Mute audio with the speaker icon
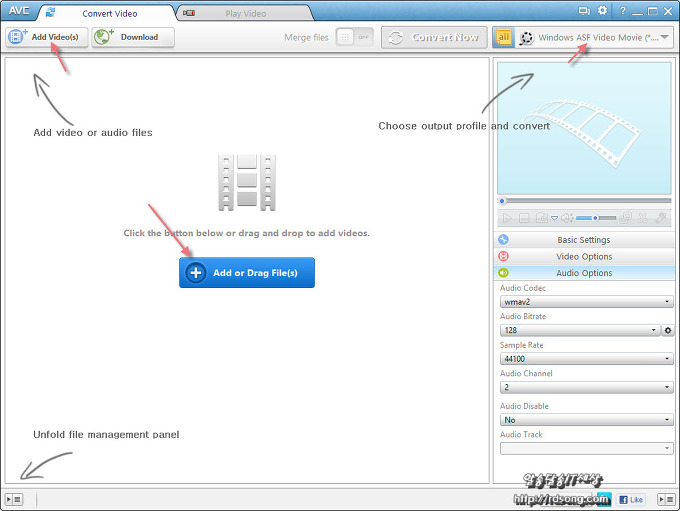This screenshot has height=511, width=680. 566,217
